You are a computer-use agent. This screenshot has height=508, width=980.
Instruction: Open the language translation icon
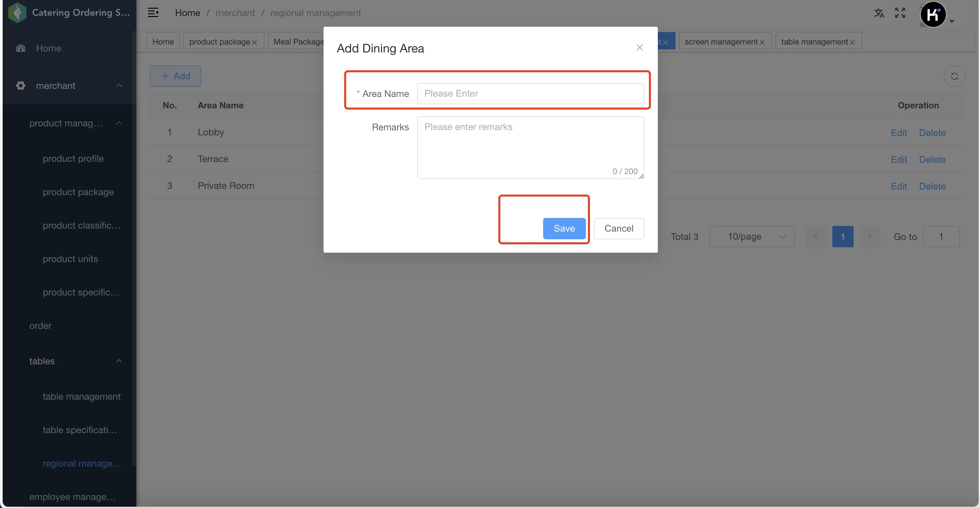coord(879,13)
